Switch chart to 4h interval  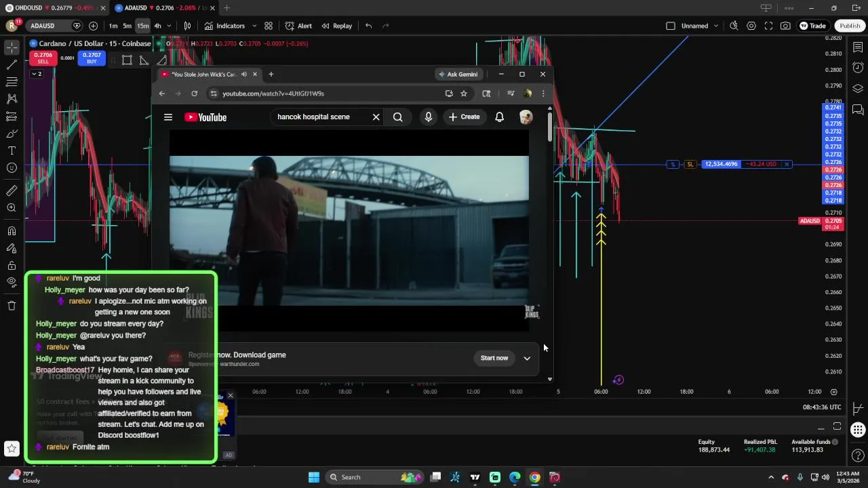[157, 26]
